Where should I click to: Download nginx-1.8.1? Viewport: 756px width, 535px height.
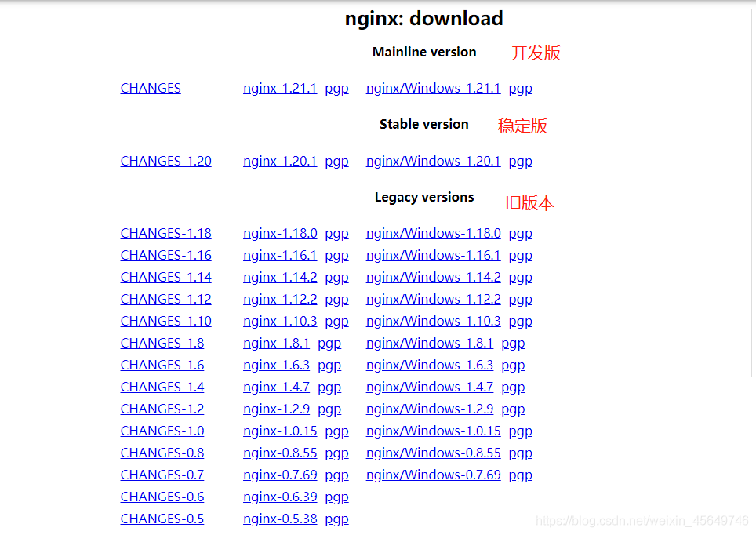click(x=276, y=343)
